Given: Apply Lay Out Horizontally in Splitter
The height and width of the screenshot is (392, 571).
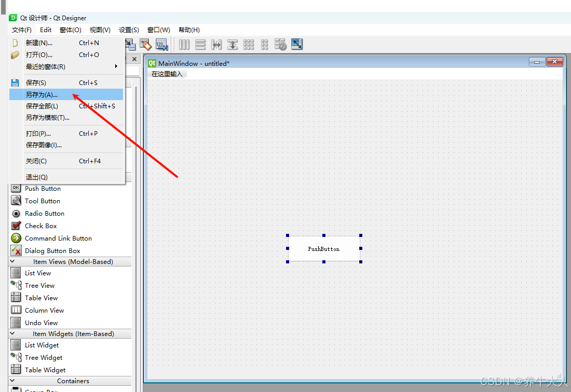Looking at the screenshot, I should 216,45.
